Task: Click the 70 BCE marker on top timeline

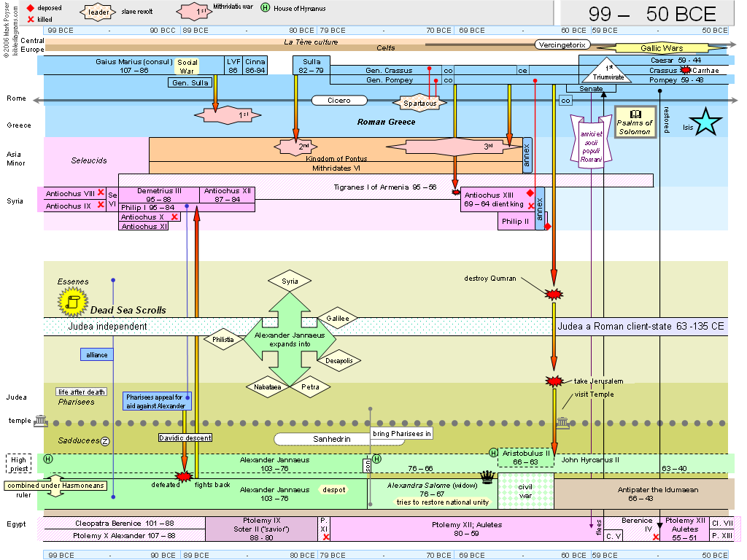Action: pyautogui.click(x=438, y=31)
